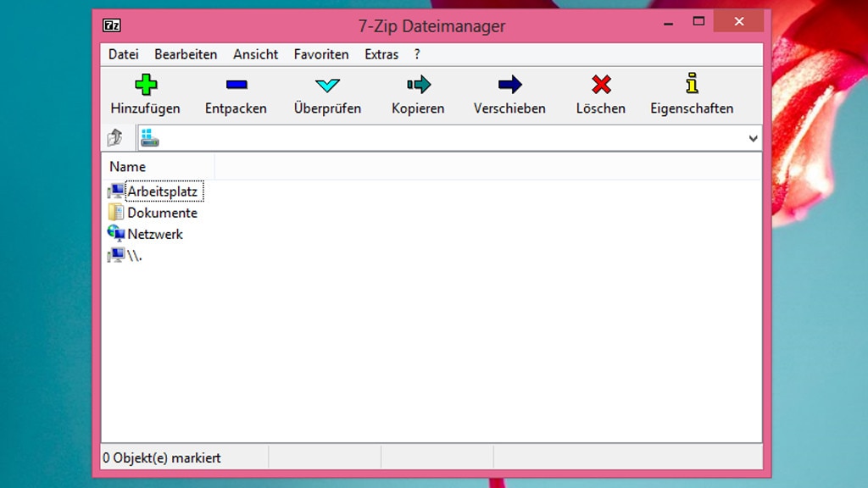Expand the address bar dropdown arrow
The width and height of the screenshot is (868, 488).
(753, 138)
